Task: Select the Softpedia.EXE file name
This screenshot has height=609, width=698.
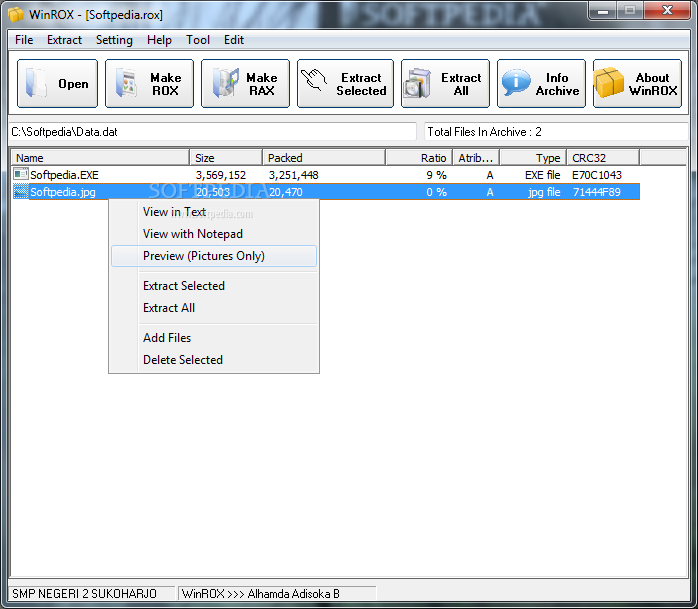Action: (64, 175)
